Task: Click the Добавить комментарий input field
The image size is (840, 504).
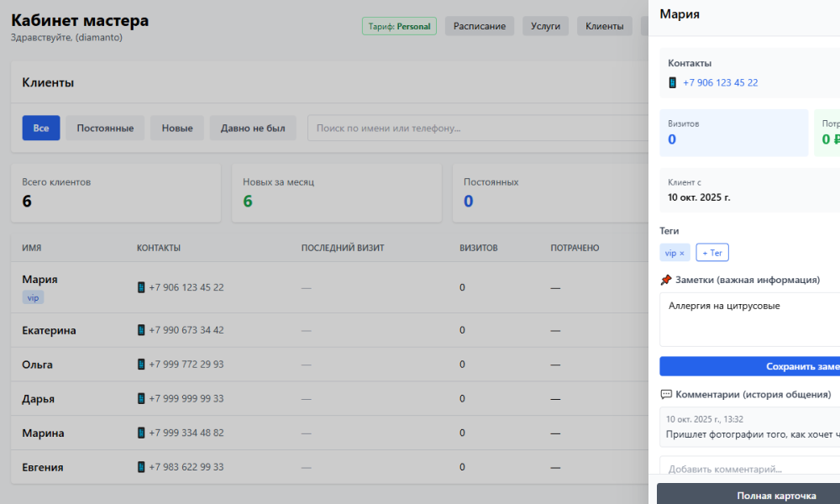Action: pos(748,469)
